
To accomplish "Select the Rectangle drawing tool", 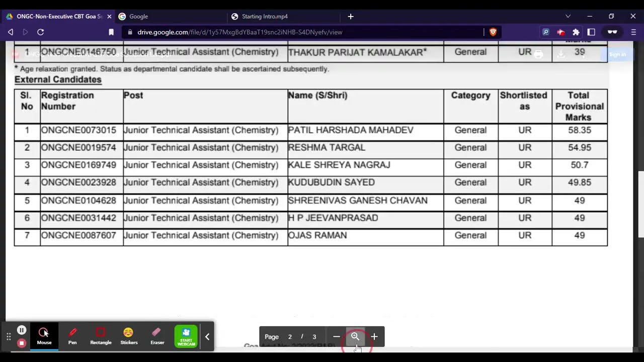I will point(101,336).
